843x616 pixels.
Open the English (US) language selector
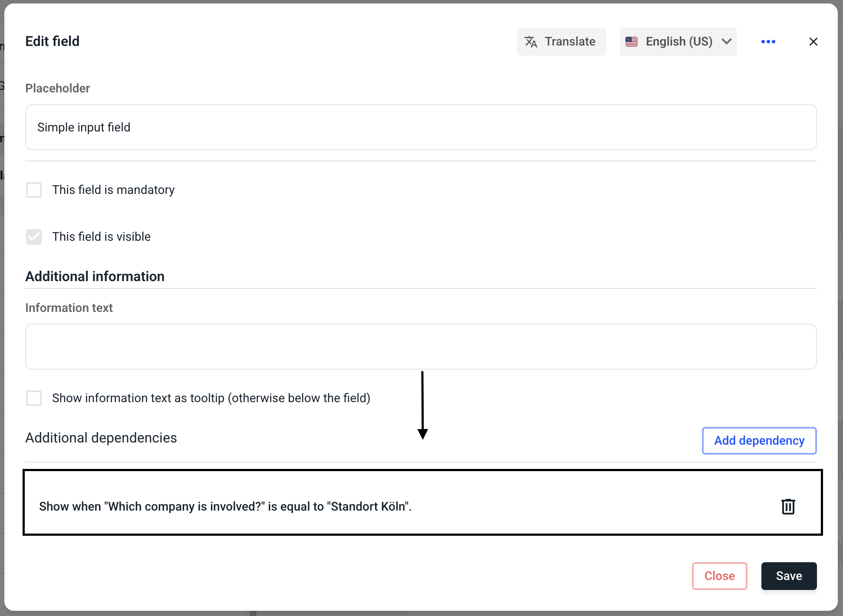(678, 42)
